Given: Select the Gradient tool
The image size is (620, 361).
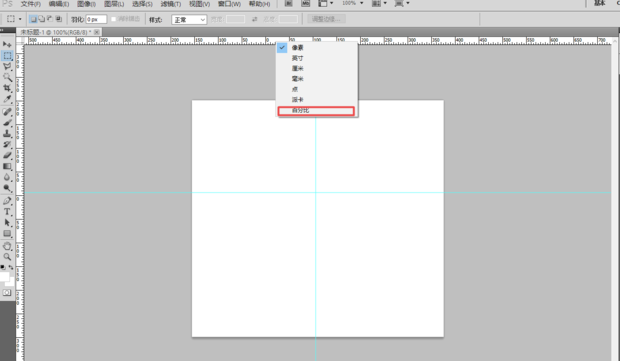Looking at the screenshot, I should tap(7, 166).
